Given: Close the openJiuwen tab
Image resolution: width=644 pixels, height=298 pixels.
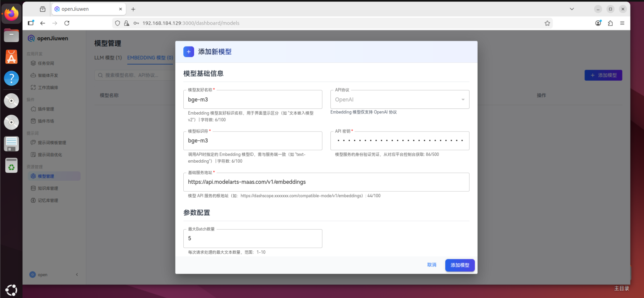Looking at the screenshot, I should point(120,9).
